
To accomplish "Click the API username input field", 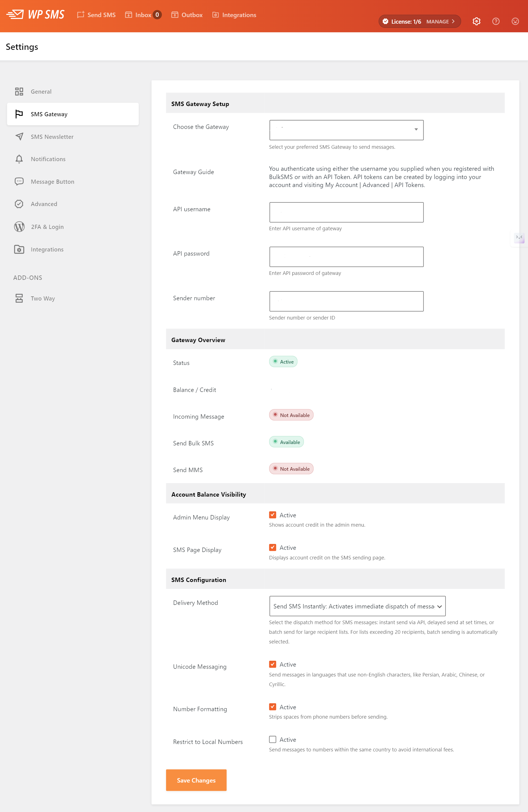I will (x=347, y=212).
